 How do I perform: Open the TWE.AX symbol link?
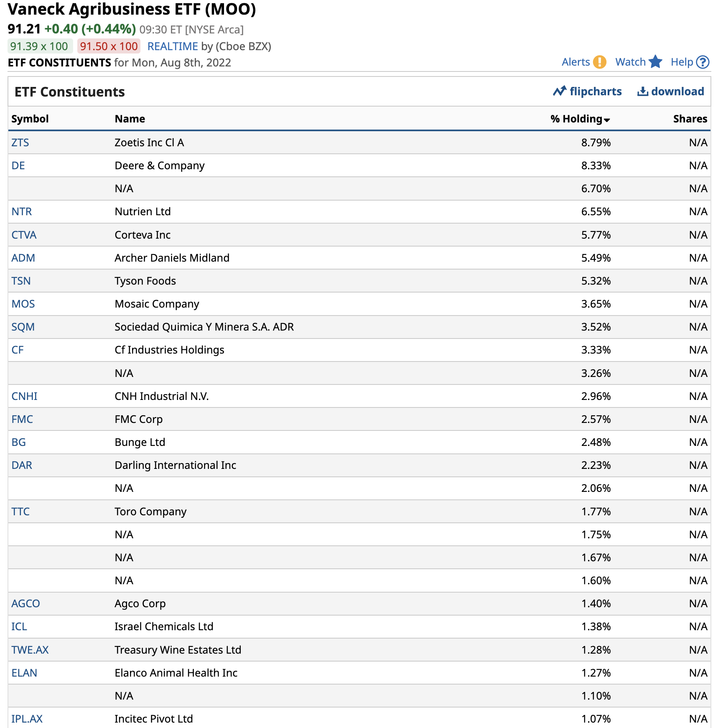click(x=30, y=650)
